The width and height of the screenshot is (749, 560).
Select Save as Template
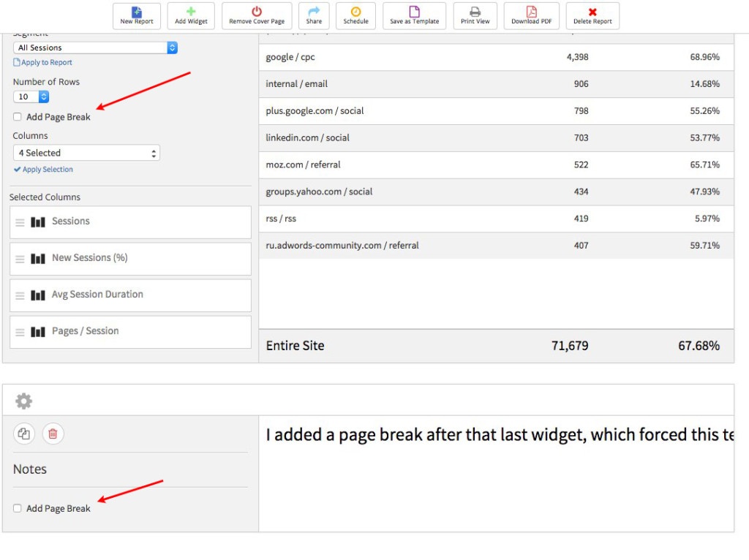414,15
